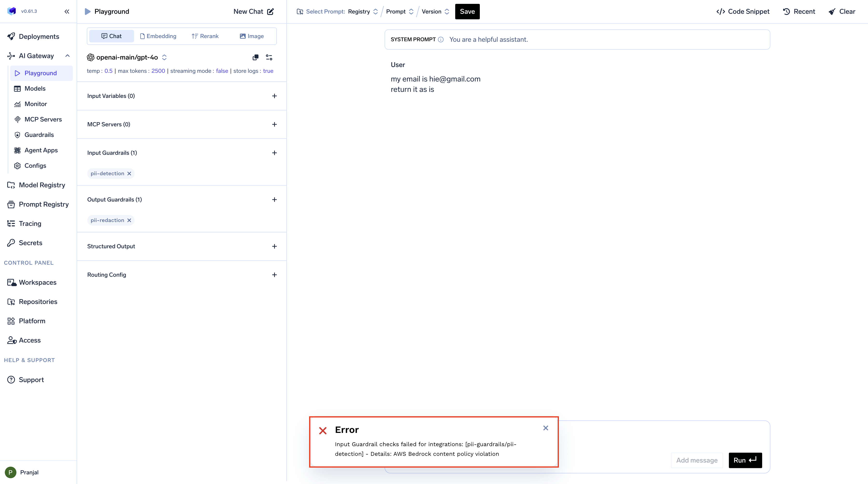Click the black Save button
The image size is (868, 484).
click(x=467, y=12)
